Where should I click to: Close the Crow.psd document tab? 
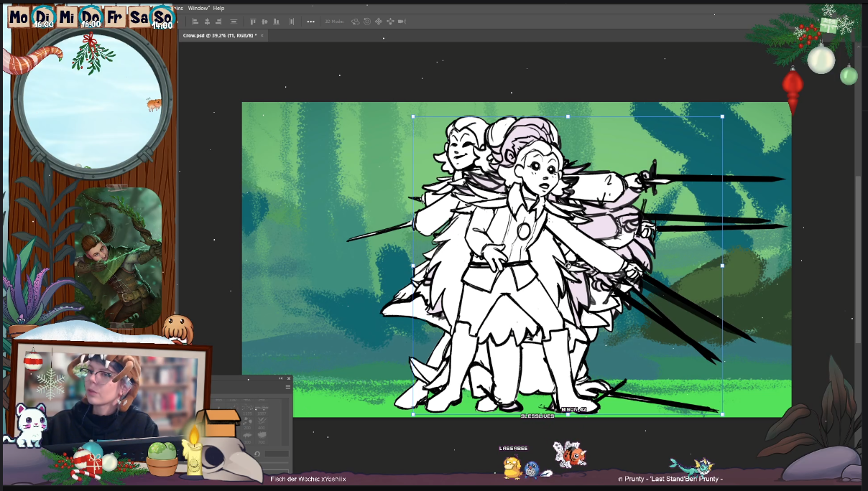262,35
